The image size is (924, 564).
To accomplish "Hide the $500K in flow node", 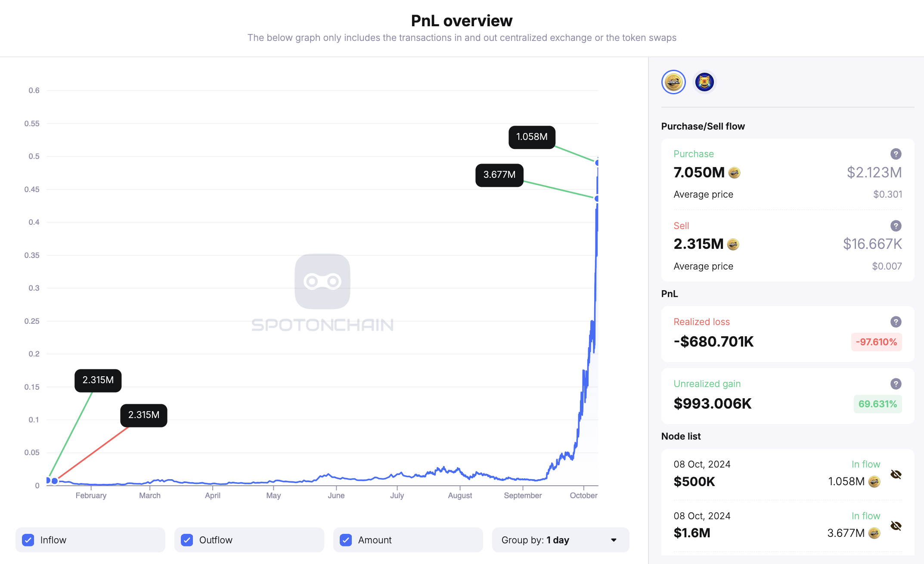I will pos(896,474).
